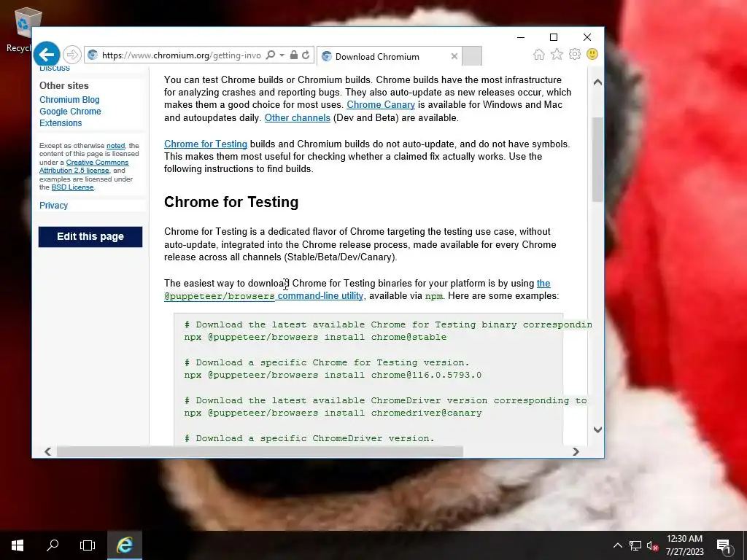
Task: Click the vertical scrollbar down arrow
Action: tap(597, 429)
